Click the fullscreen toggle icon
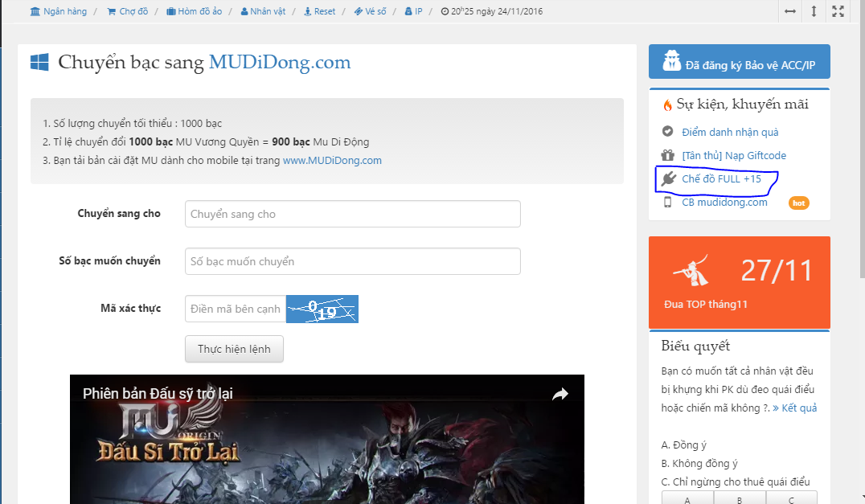The image size is (865, 504). click(838, 11)
